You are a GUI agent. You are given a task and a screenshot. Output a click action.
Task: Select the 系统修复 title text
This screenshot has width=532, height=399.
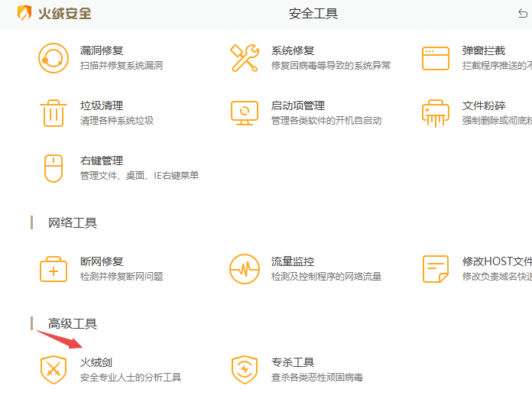click(x=293, y=51)
